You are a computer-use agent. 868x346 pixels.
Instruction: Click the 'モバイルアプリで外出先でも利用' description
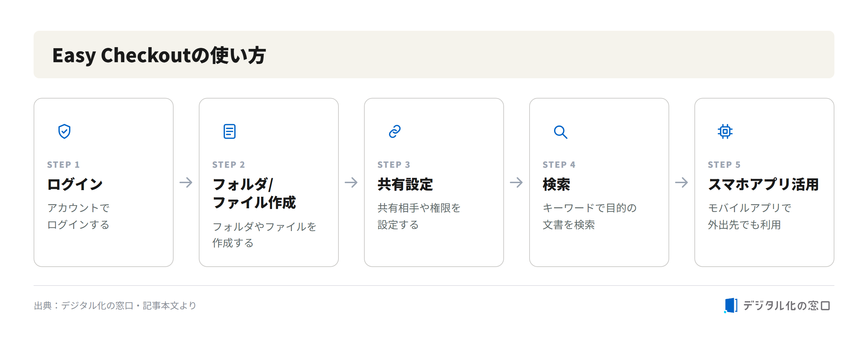[x=749, y=216]
